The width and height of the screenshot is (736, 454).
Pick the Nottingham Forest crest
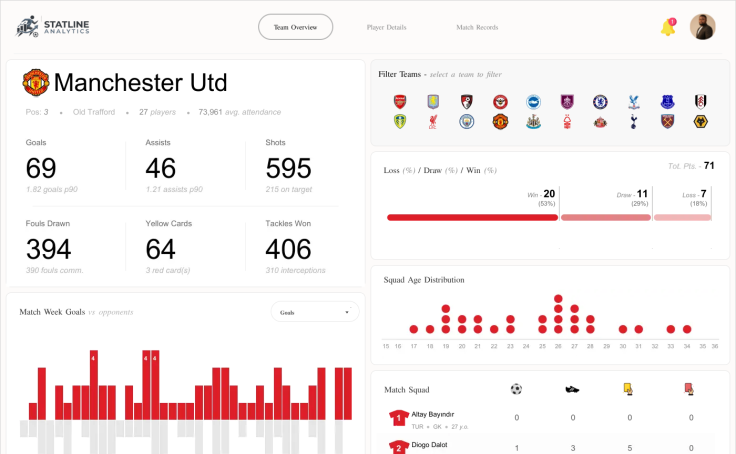pyautogui.click(x=567, y=122)
